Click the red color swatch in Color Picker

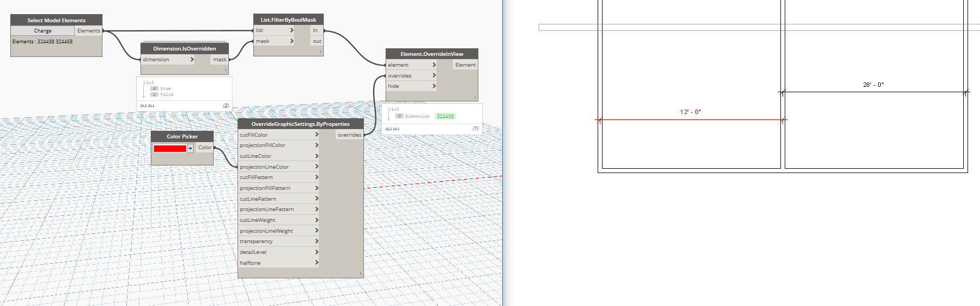click(170, 148)
